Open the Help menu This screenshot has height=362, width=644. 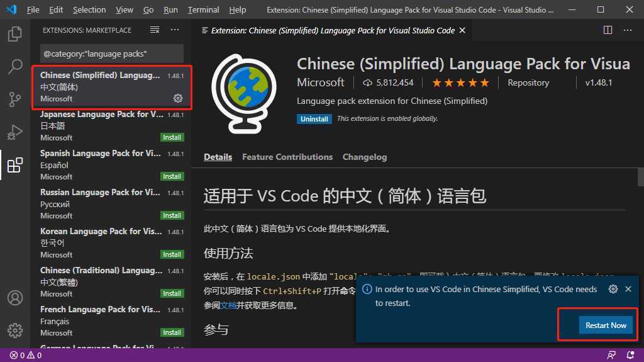pos(237,9)
